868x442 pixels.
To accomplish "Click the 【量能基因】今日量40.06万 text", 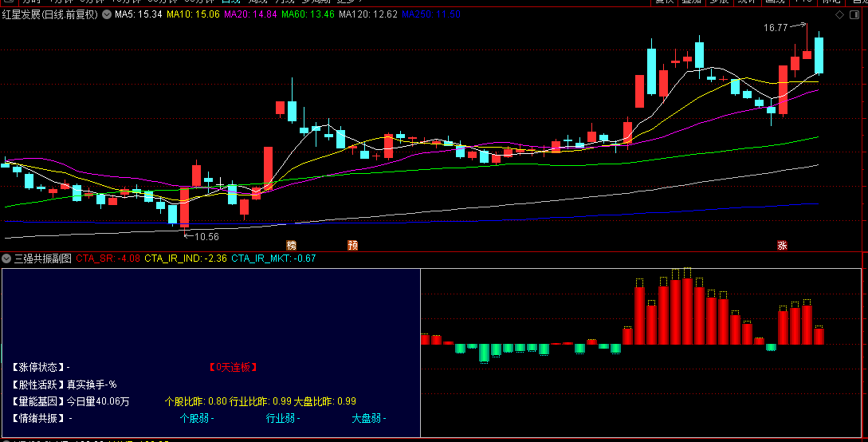I will 70,401.
